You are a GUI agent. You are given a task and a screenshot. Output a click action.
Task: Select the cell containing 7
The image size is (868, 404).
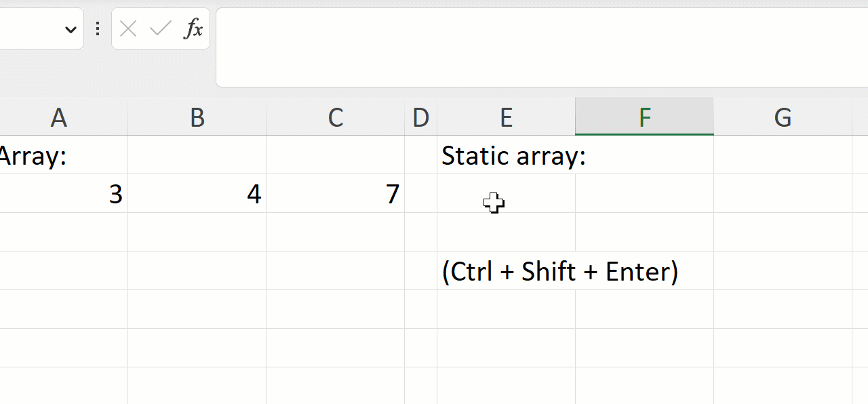(336, 194)
